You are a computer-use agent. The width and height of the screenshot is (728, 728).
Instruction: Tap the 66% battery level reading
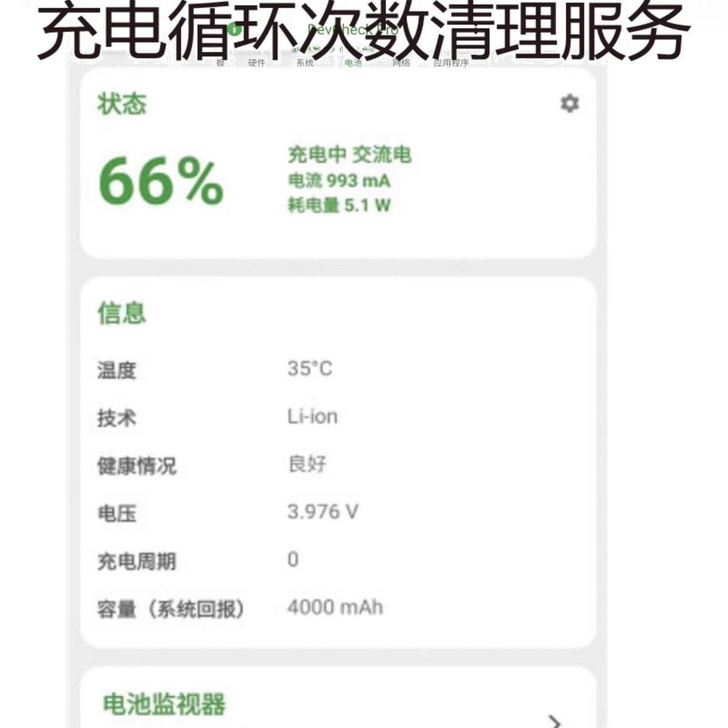coord(161,181)
